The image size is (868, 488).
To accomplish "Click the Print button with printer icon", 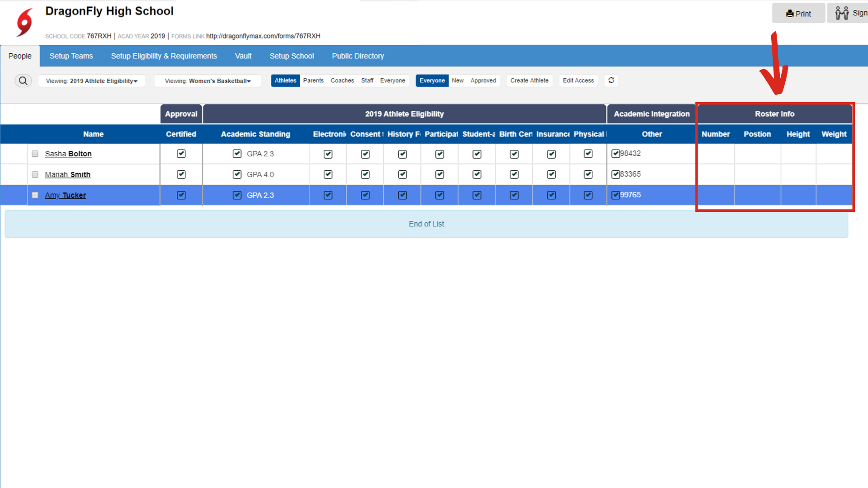I will [x=798, y=14].
